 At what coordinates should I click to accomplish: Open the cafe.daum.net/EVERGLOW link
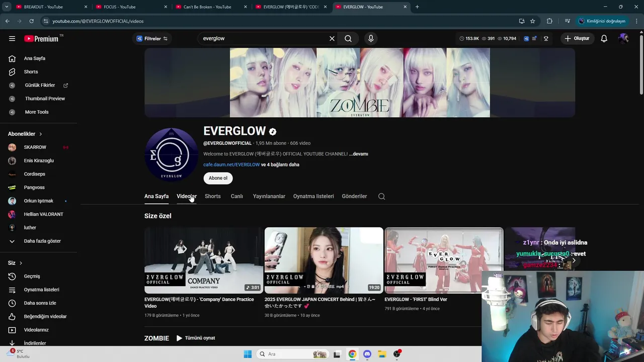(x=231, y=165)
